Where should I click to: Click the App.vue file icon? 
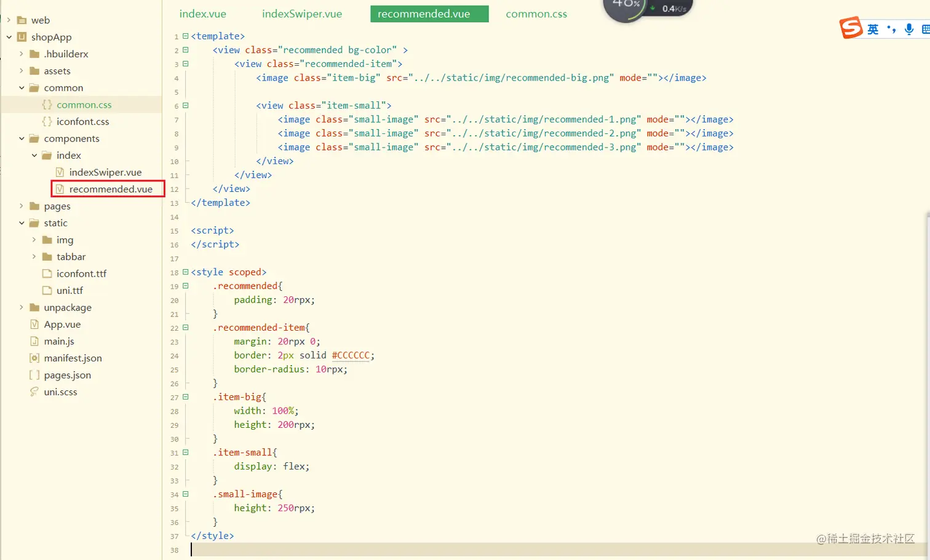[x=34, y=325]
